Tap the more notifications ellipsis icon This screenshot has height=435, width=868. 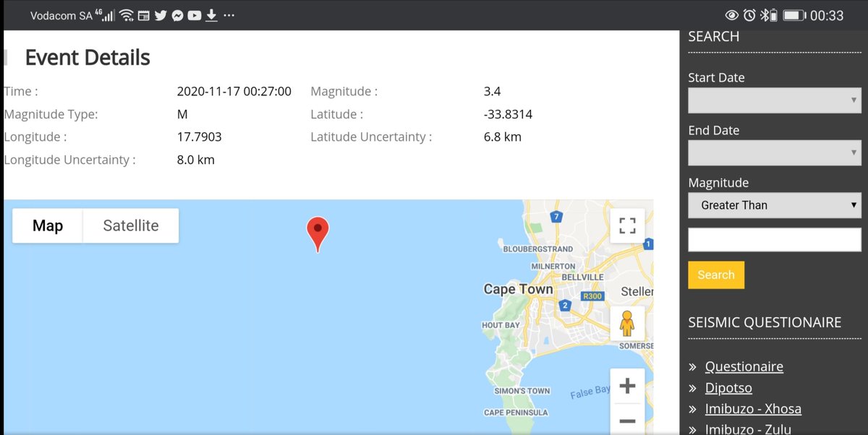[229, 15]
